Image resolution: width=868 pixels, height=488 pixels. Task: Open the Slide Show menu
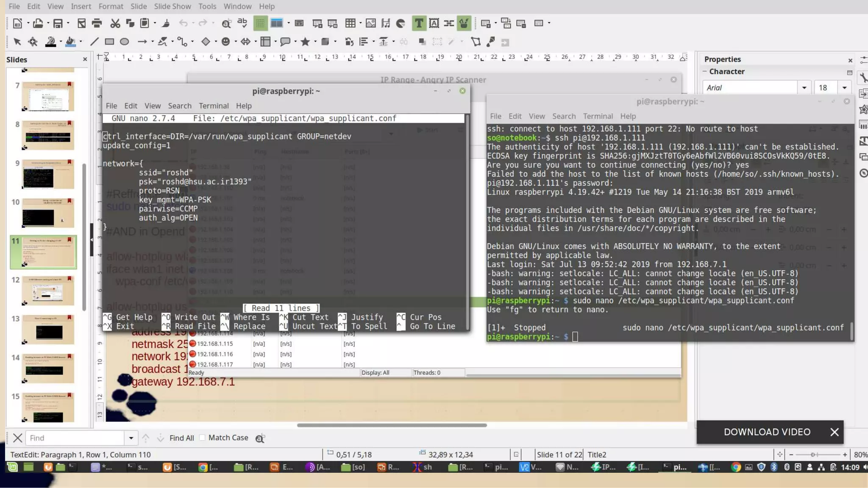(172, 6)
